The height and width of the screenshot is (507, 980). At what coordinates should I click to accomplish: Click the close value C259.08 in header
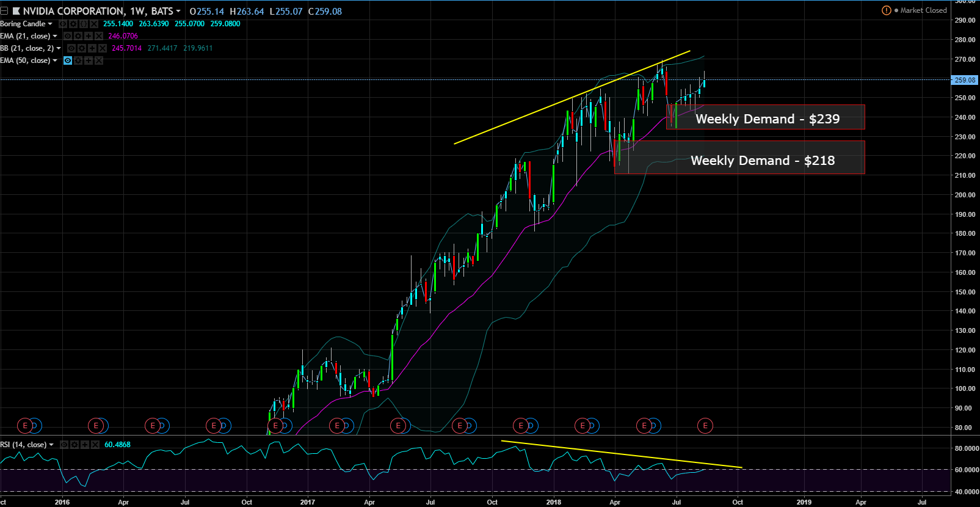tap(325, 11)
